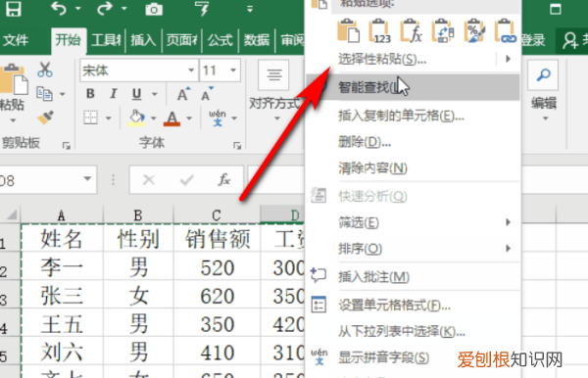588x378 pixels.
Task: Click the 登录 sign-in link
Action: 533,40
